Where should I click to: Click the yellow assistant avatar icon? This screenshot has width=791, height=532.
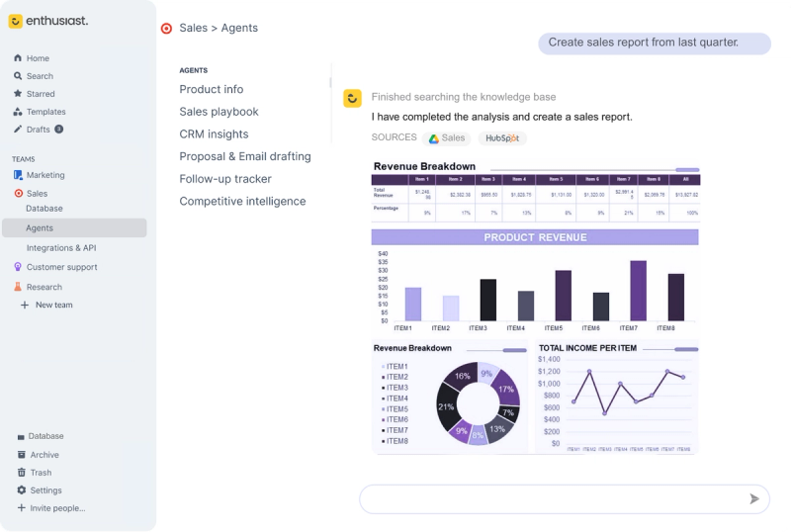pos(353,99)
